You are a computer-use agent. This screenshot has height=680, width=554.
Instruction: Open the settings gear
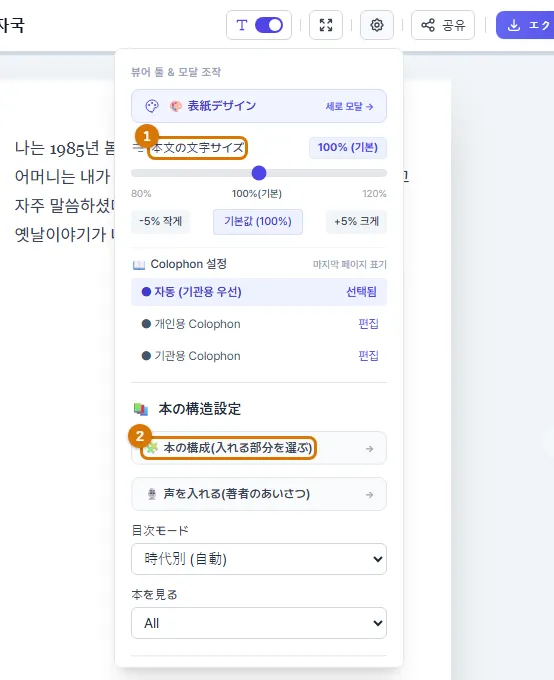click(x=377, y=25)
